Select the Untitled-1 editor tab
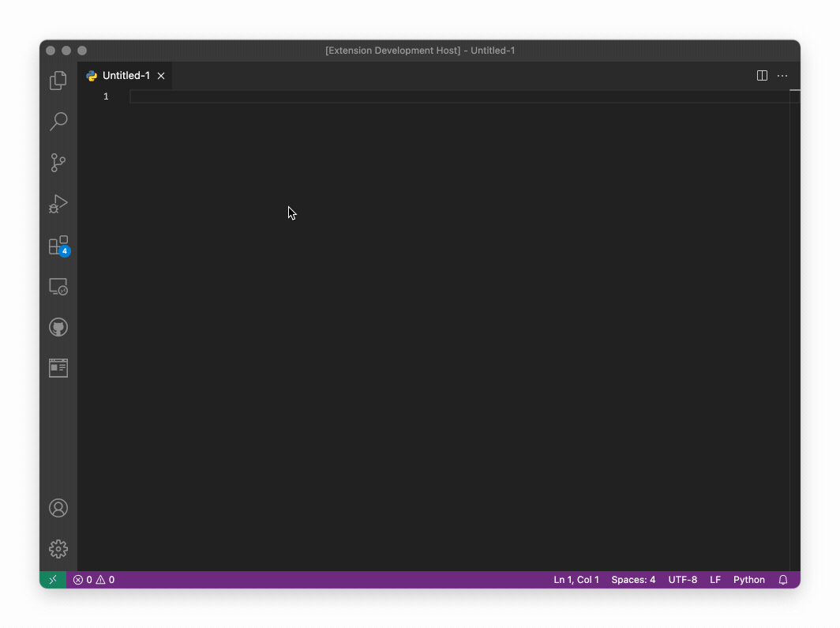This screenshot has width=840, height=628. point(126,76)
